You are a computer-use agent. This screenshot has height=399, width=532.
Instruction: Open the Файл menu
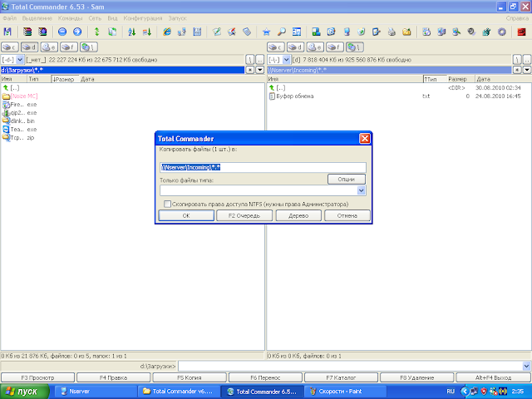[9, 18]
